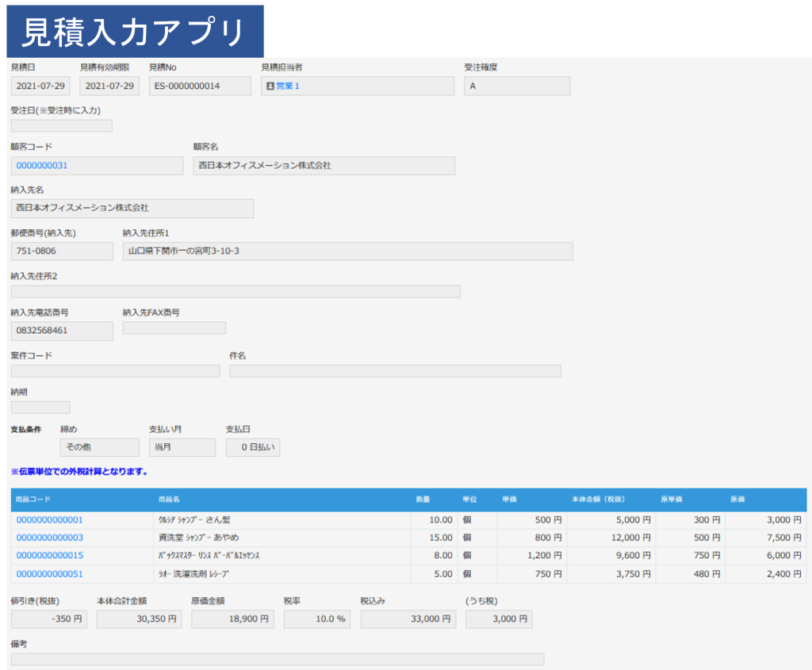This screenshot has height=670, width=812.
Task: Click unit price cell 1,200 円
Action: click(532, 555)
